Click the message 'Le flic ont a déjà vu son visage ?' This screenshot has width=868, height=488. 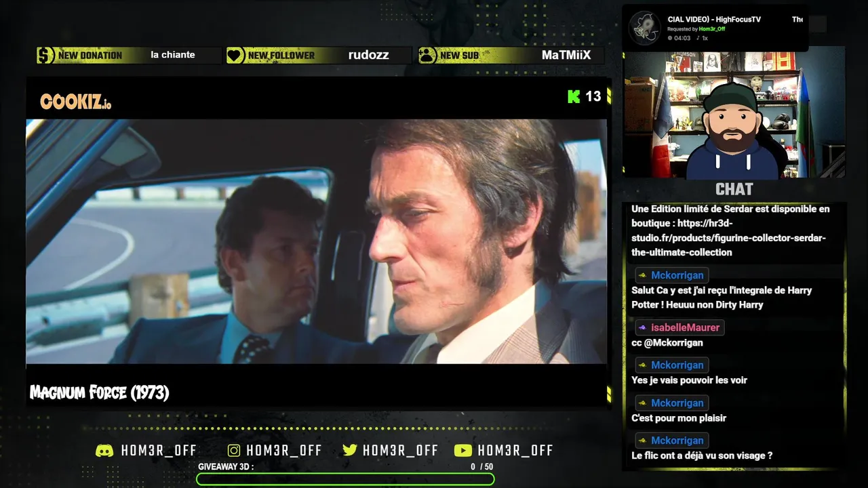[x=702, y=456]
